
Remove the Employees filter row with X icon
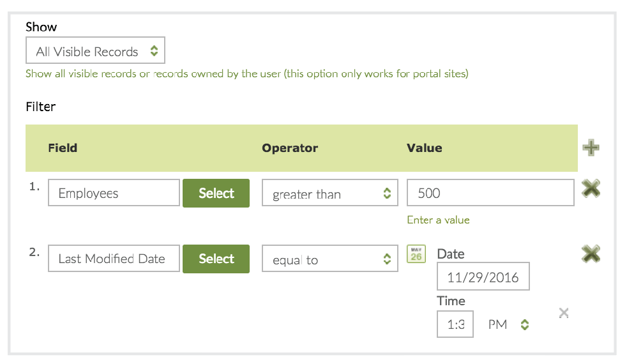coord(591,188)
